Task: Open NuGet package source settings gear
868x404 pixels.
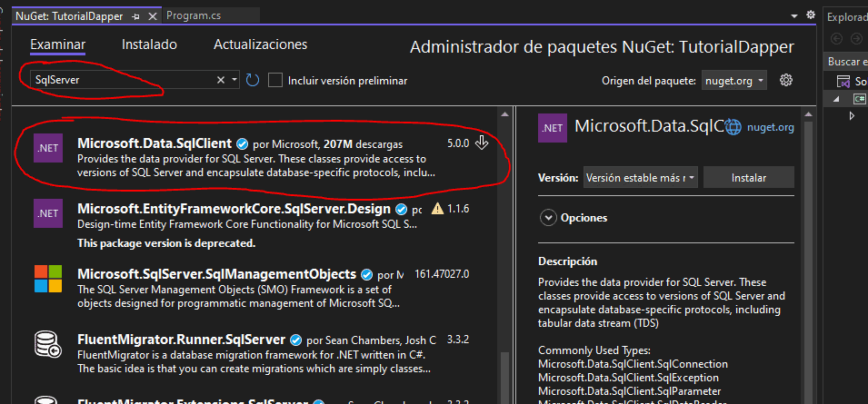Action: pyautogui.click(x=785, y=80)
